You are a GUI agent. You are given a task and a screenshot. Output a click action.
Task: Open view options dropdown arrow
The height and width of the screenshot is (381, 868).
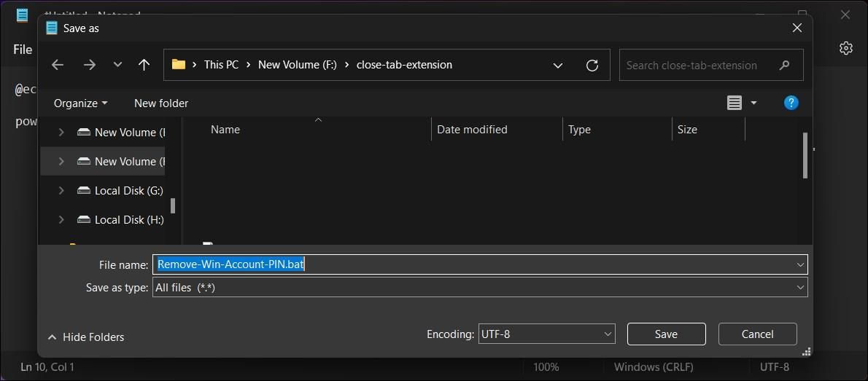[x=753, y=103]
